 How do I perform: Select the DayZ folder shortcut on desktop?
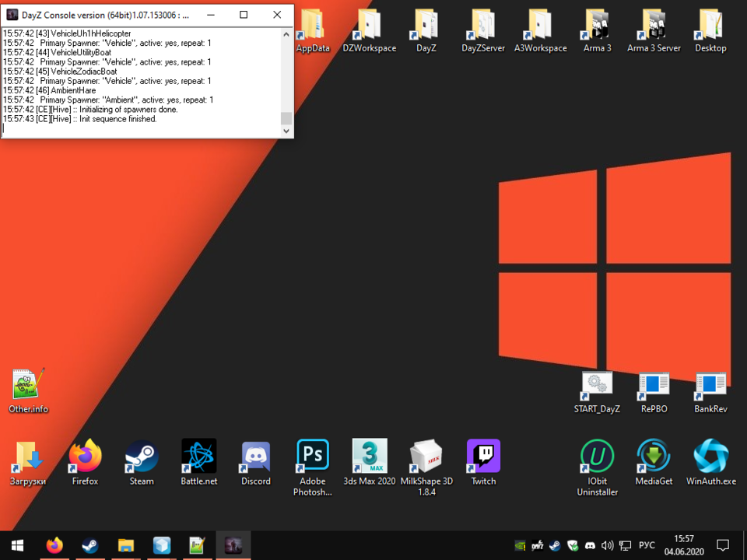point(426,30)
